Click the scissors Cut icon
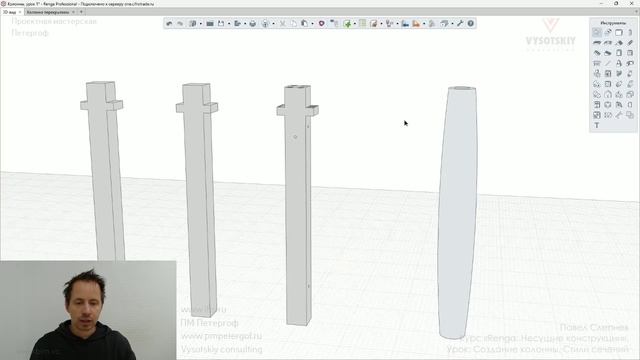The width and height of the screenshot is (640, 360). click(x=282, y=24)
